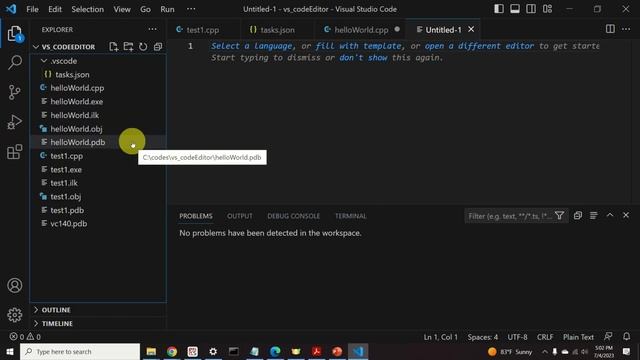Switch to the DEBUG CONSOLE panel tab

[293, 216]
